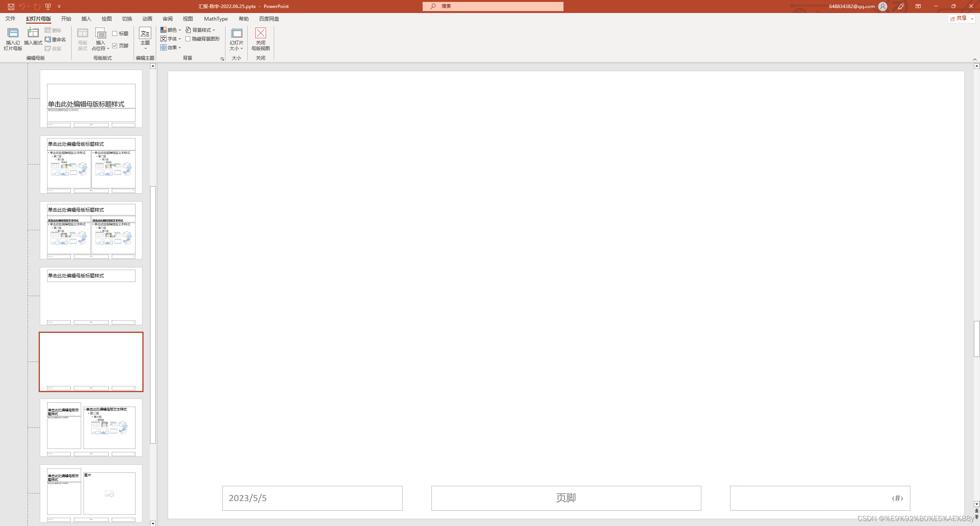Click previous slide double-arrow button
980x526 pixels.
click(977, 511)
